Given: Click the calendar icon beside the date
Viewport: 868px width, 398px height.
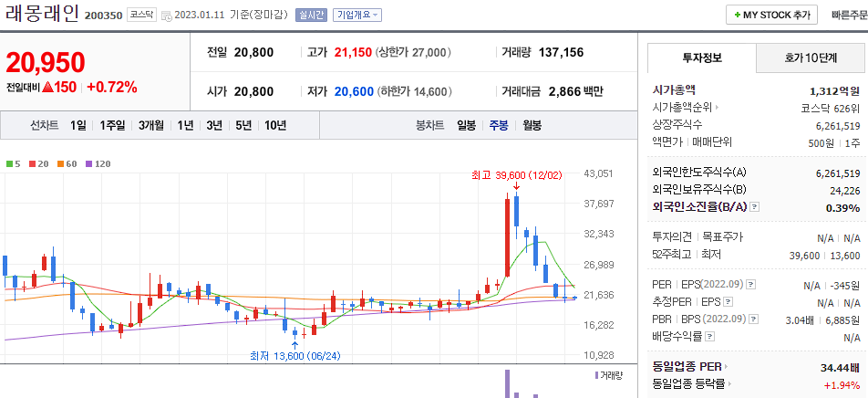Looking at the screenshot, I should (x=166, y=16).
